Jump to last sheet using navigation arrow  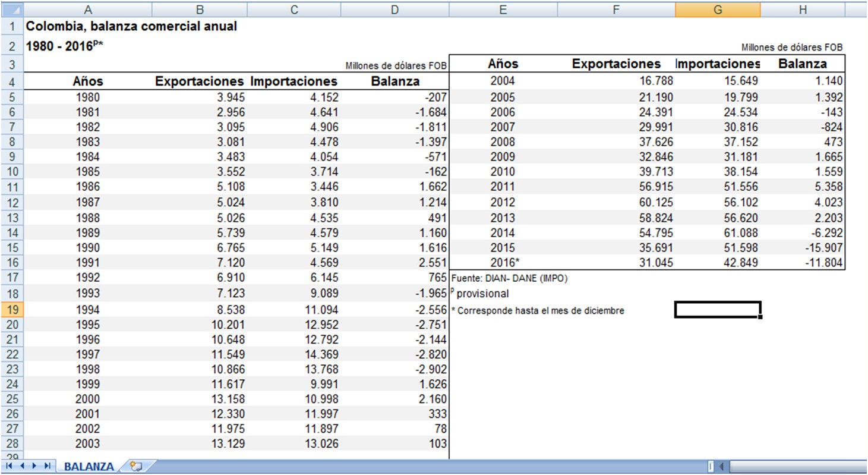tap(48, 465)
